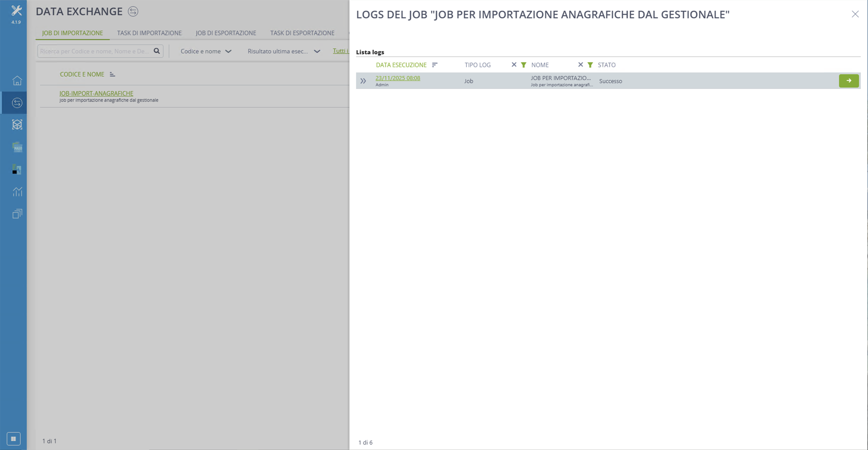Viewport: 868px width, 450px height.
Task: Open the Mago sidebar icon
Action: (x=17, y=147)
